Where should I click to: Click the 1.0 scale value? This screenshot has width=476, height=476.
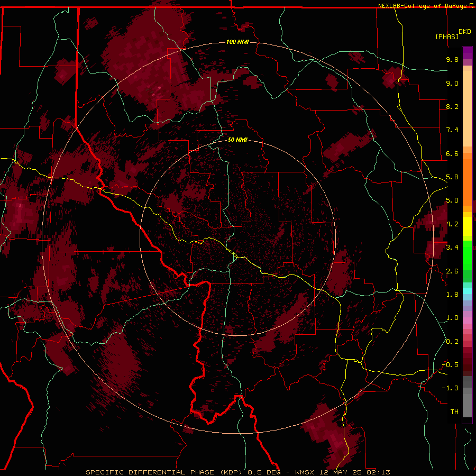pos(452,318)
